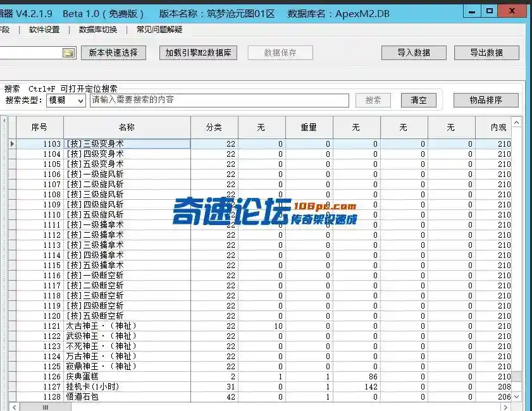
Task: Select the cell [技]二级旋风斩
Action: (127, 185)
